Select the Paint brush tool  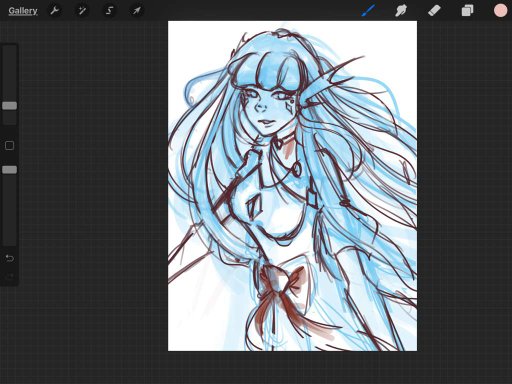369,10
